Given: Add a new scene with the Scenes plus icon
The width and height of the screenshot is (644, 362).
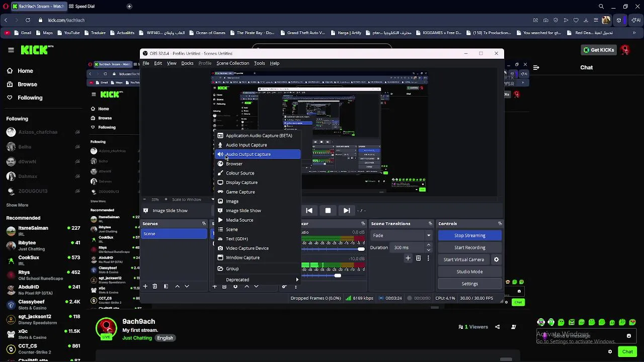Looking at the screenshot, I should pyautogui.click(x=145, y=286).
